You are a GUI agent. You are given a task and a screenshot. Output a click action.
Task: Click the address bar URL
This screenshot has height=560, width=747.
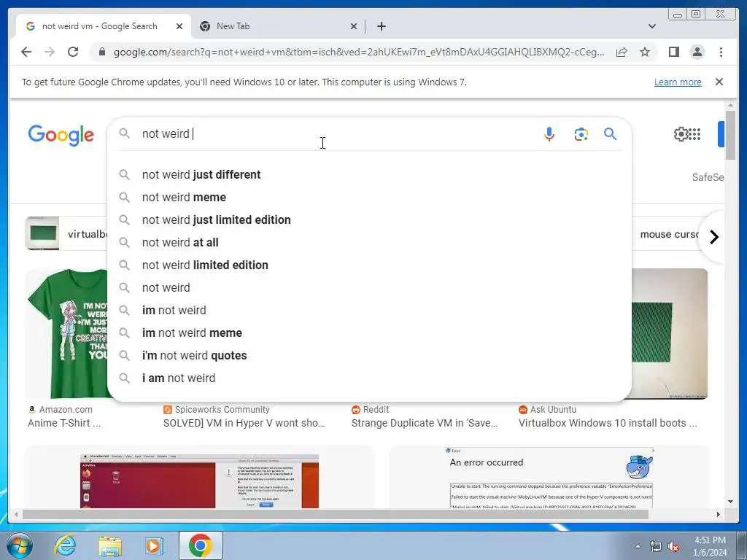click(359, 52)
